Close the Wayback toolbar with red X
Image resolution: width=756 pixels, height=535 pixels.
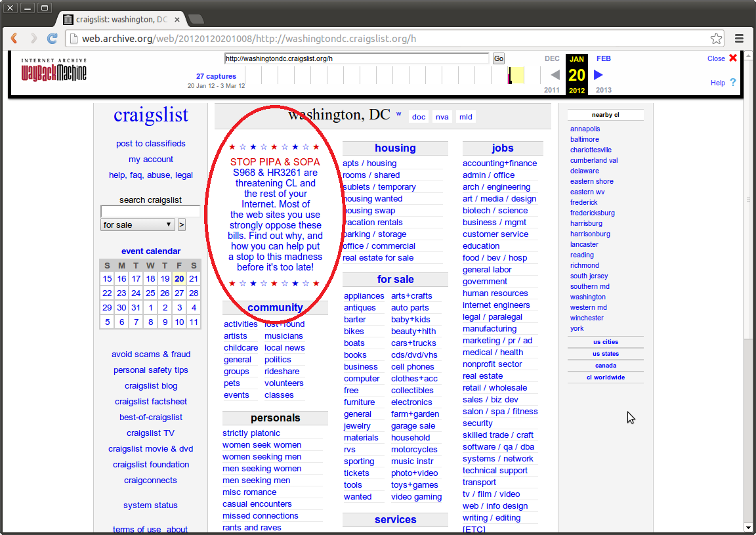(733, 58)
